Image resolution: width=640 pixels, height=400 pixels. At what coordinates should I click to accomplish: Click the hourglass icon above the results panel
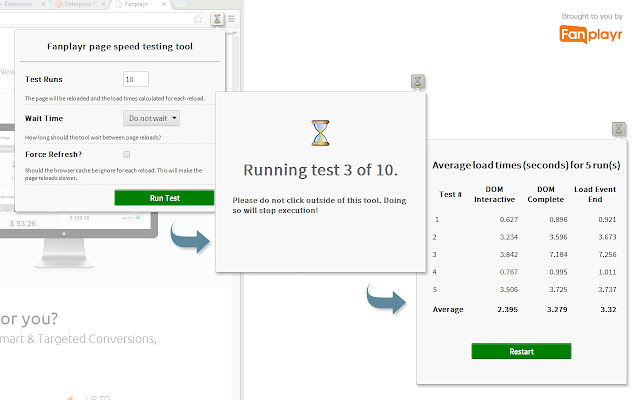(619, 129)
